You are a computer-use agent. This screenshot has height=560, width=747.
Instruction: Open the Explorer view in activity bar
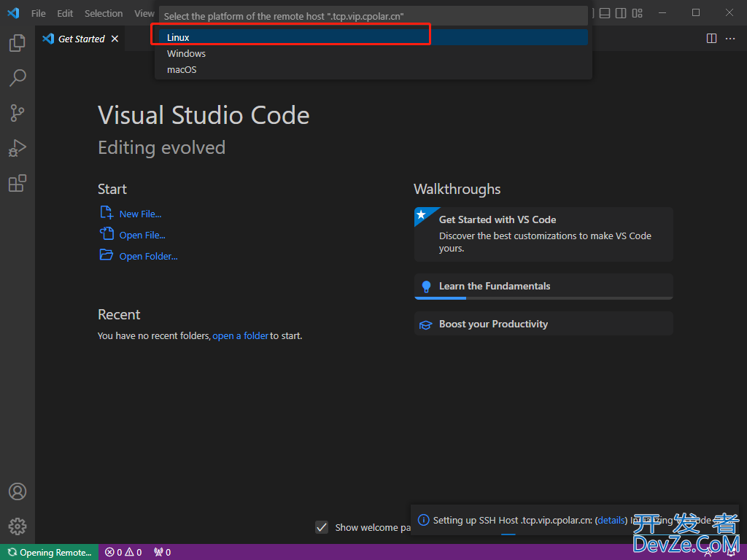click(18, 43)
